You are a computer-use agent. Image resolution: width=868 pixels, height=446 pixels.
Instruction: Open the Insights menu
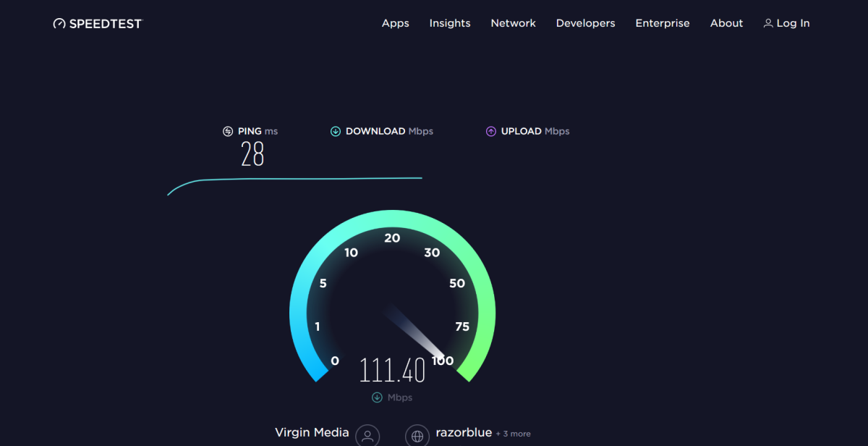click(x=450, y=23)
